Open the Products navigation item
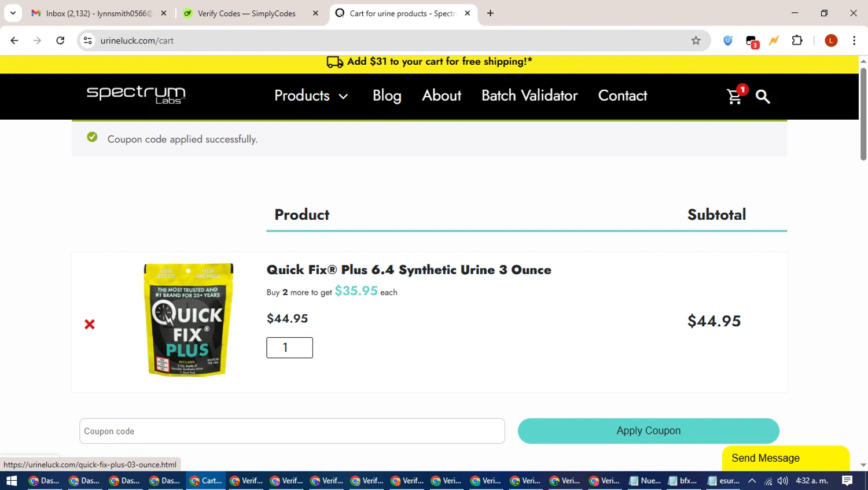The height and width of the screenshot is (490, 868). (x=302, y=95)
